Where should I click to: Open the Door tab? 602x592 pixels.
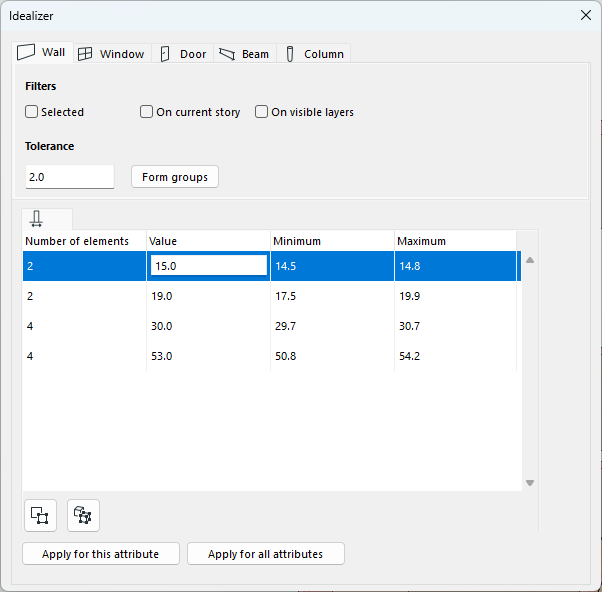(x=183, y=54)
